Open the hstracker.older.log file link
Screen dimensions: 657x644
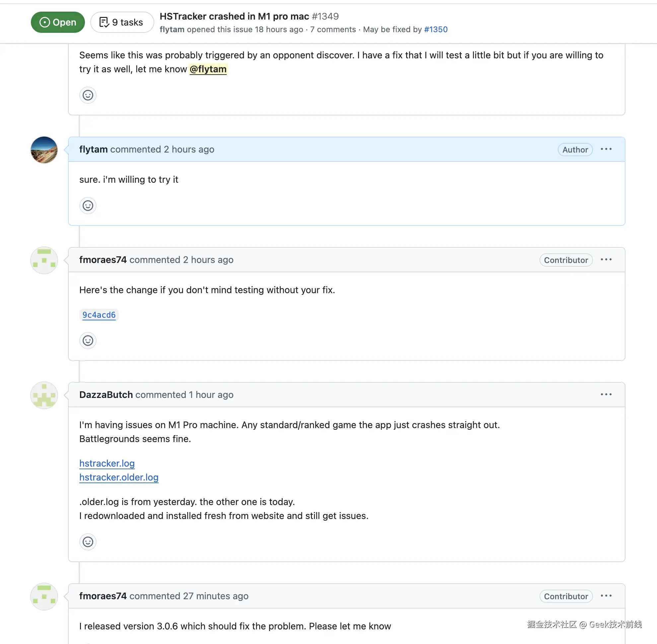pos(118,477)
